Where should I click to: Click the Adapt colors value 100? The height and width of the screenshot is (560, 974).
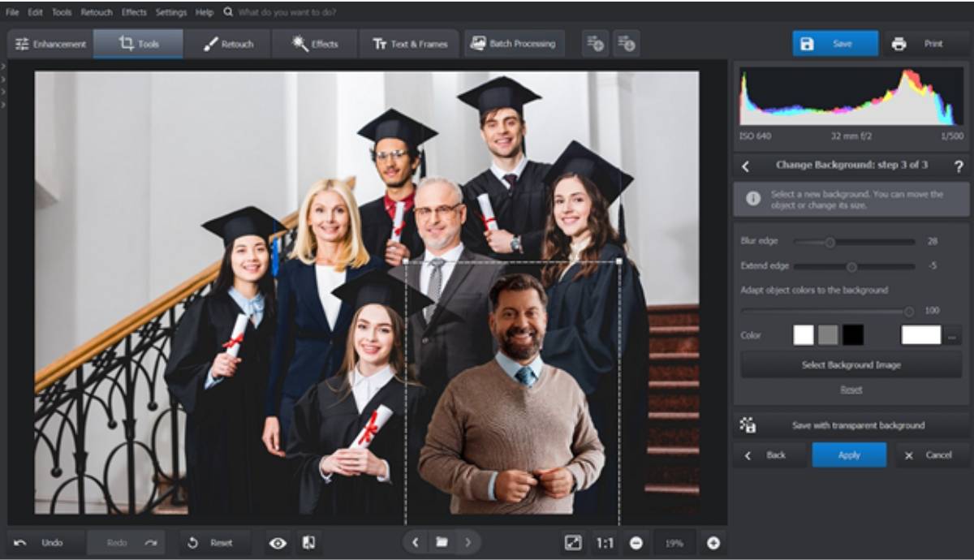(x=932, y=311)
